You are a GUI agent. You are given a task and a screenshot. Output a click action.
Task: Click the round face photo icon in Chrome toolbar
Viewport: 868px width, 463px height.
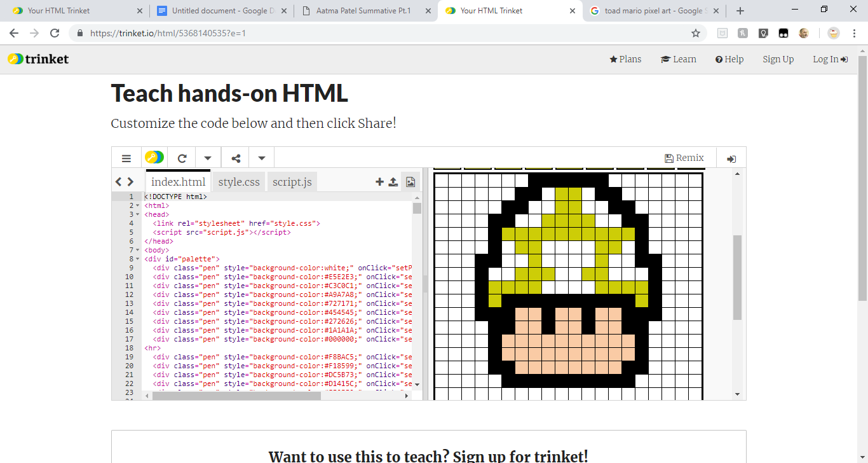(x=804, y=33)
